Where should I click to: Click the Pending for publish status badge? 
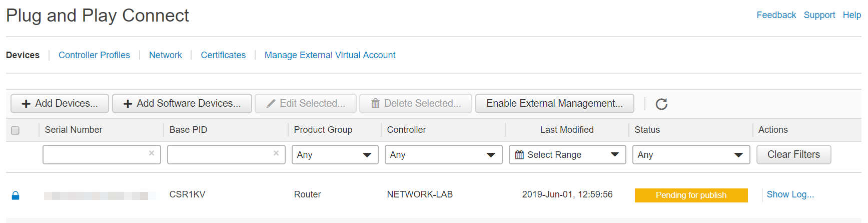(x=691, y=195)
